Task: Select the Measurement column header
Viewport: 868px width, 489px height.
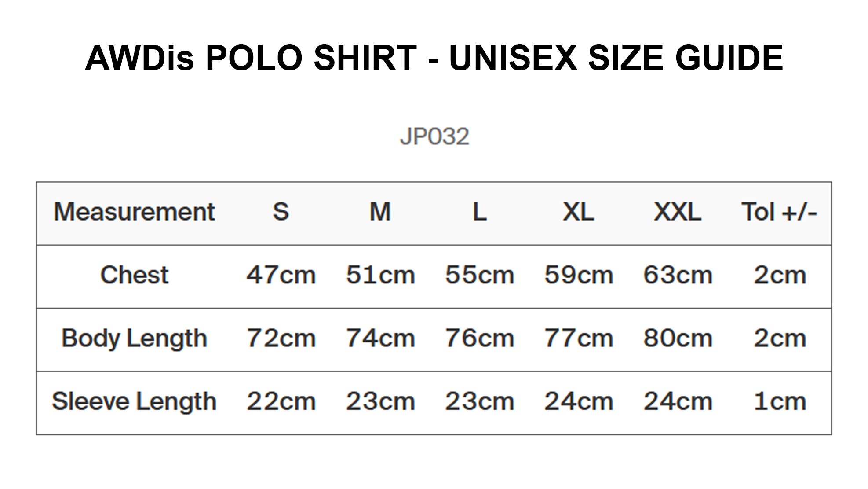Action: coord(134,212)
